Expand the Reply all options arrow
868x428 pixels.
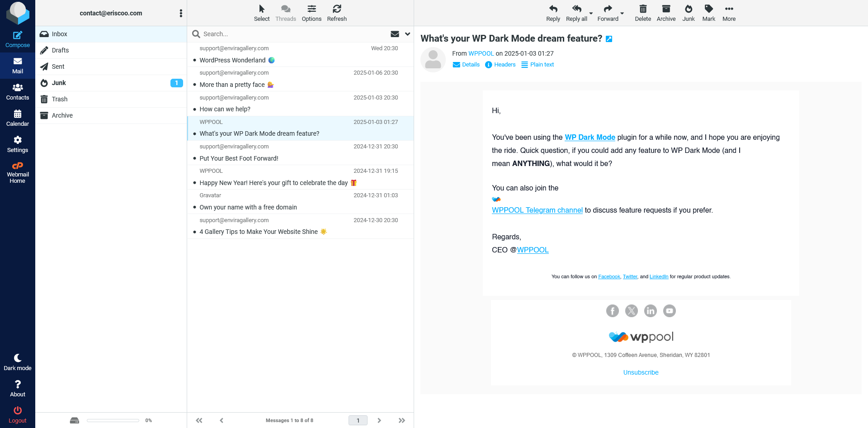pos(591,14)
